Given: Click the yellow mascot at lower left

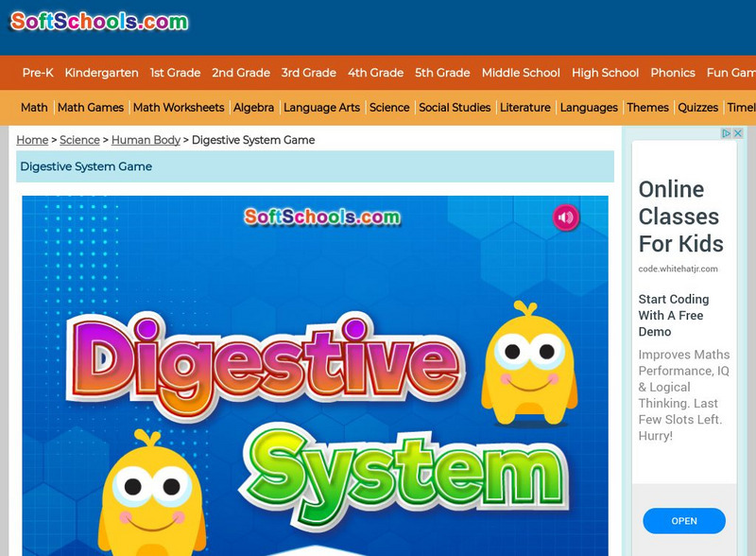Looking at the screenshot, I should (152, 493).
